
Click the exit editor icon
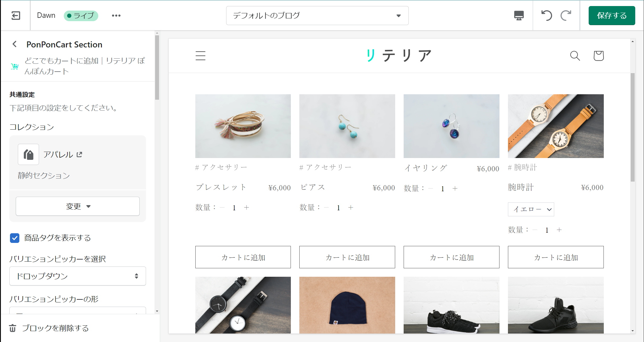pyautogui.click(x=16, y=15)
